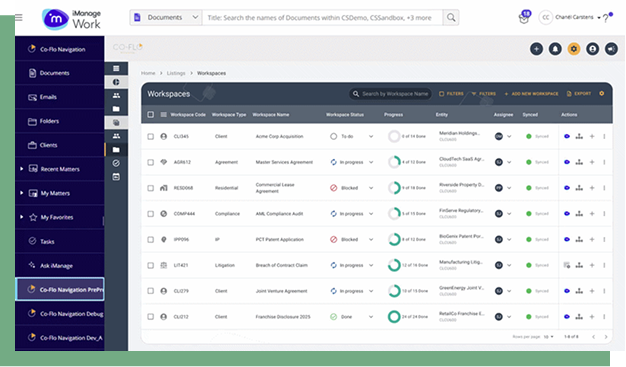This screenshot has width=626, height=367.
Task: Click the dark plus circle header button
Action: [536, 49]
